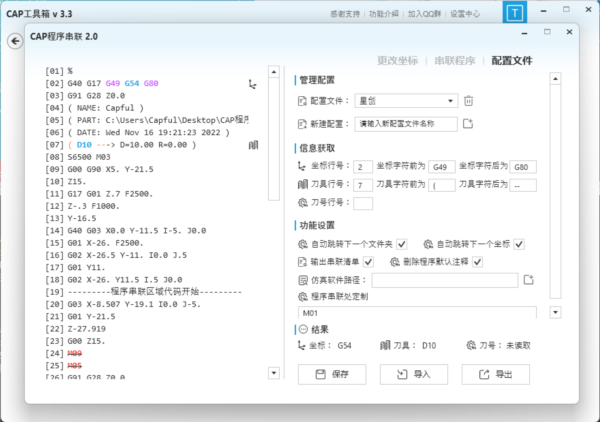
Task: Click 坐标字符前为 field showing G49
Action: click(x=442, y=167)
